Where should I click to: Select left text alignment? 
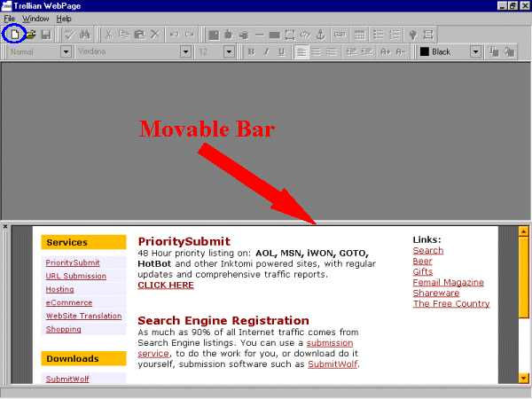pyautogui.click(x=301, y=52)
